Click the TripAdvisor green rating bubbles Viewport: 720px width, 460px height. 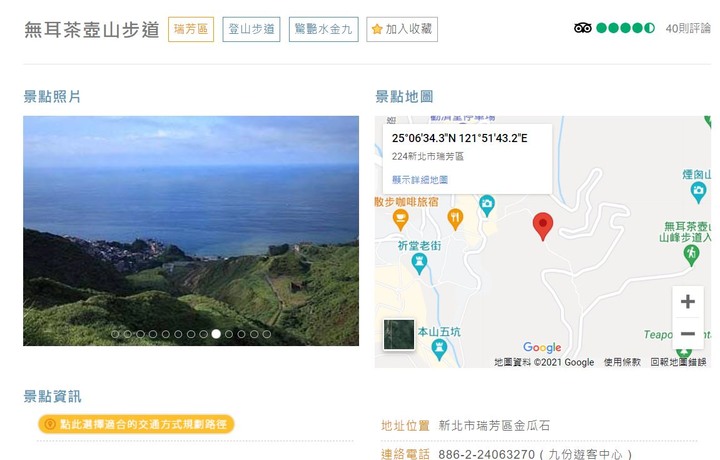pos(625,28)
